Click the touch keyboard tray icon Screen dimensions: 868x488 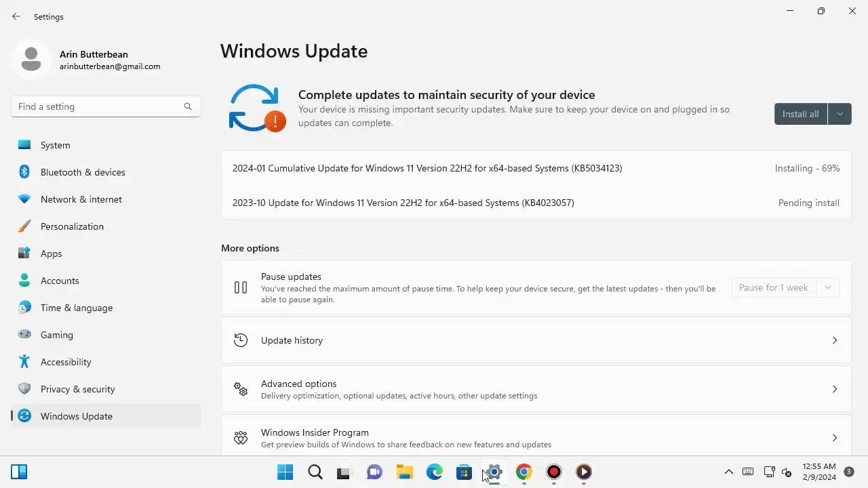tap(748, 472)
